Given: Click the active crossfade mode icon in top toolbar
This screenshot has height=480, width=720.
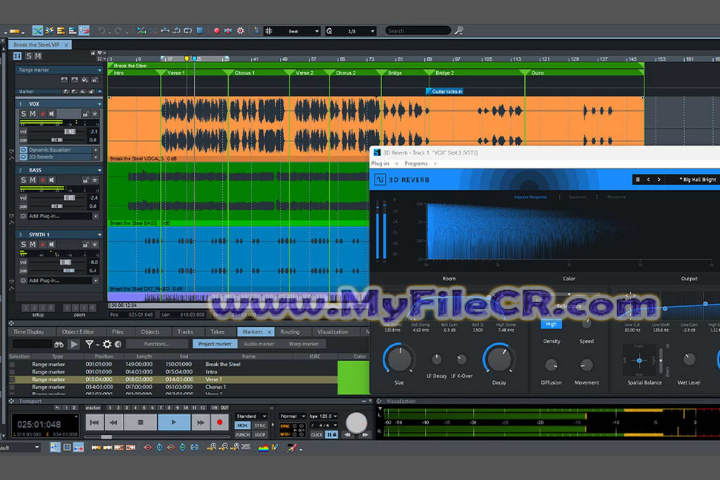Looking at the screenshot, I should click(38, 31).
